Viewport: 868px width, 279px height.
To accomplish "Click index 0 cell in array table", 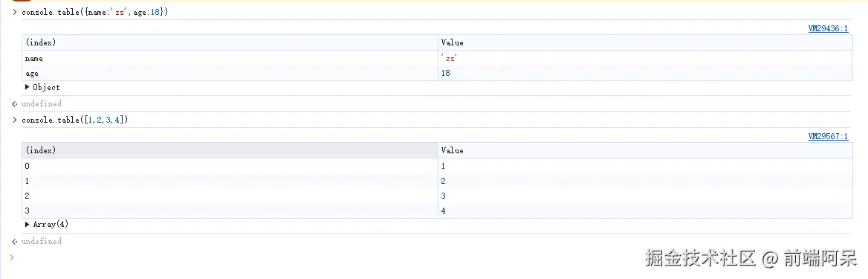I will tap(230, 166).
